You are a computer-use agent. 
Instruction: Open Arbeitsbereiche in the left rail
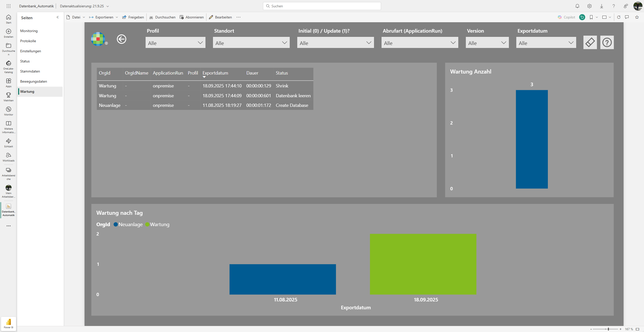(9, 173)
